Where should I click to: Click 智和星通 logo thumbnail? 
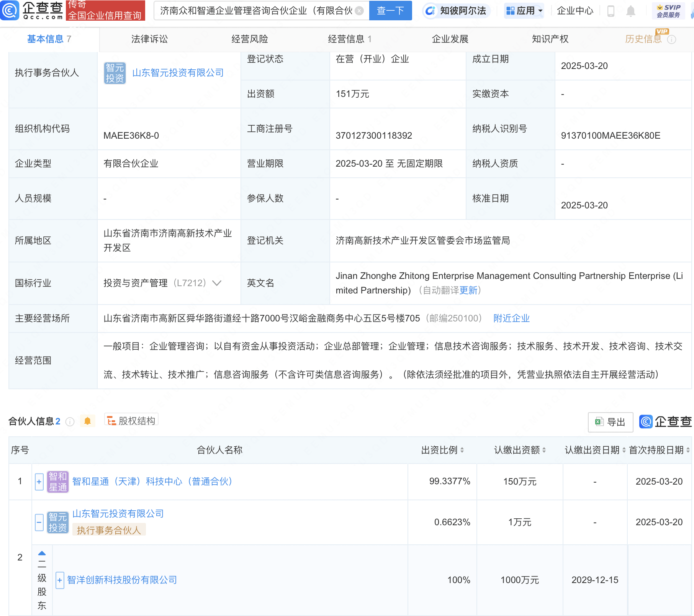point(58,482)
